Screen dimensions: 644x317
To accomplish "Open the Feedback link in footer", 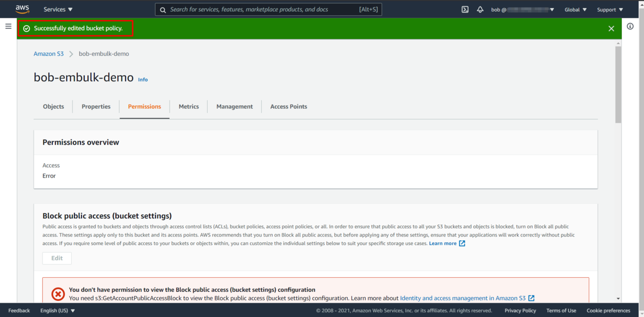I will (19, 311).
